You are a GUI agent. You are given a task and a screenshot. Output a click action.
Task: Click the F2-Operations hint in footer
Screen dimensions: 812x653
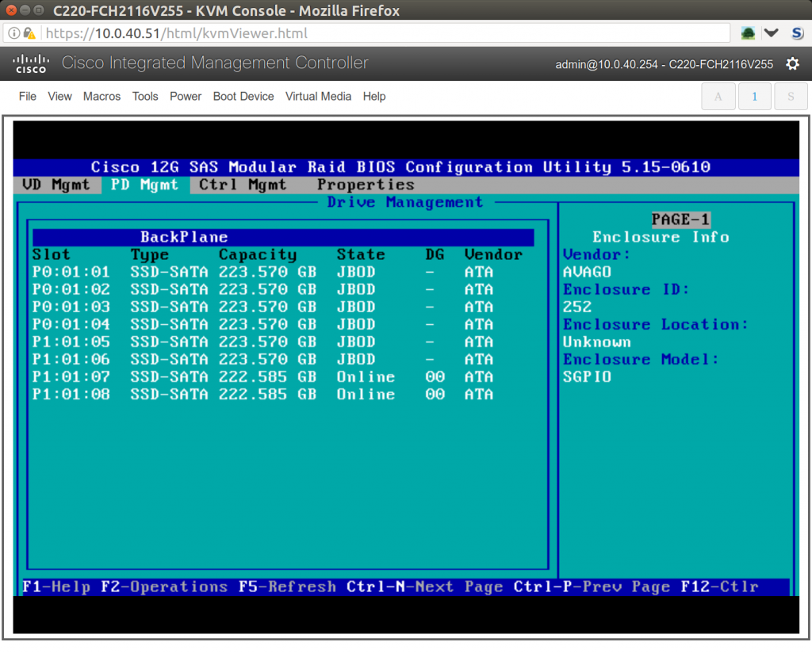[164, 586]
